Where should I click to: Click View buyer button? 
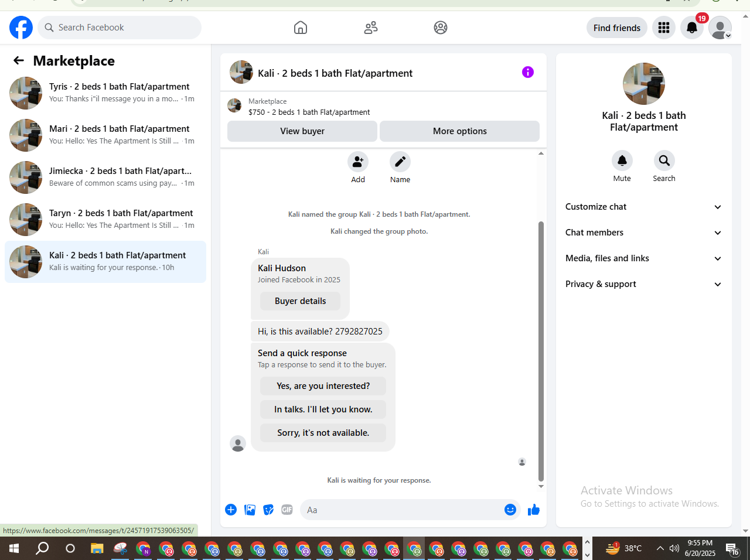(x=302, y=131)
